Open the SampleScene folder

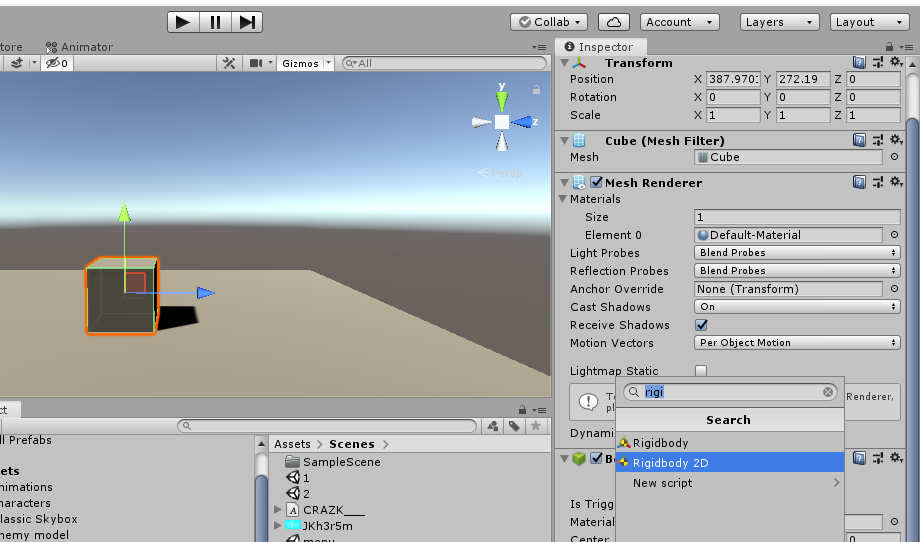coord(333,462)
